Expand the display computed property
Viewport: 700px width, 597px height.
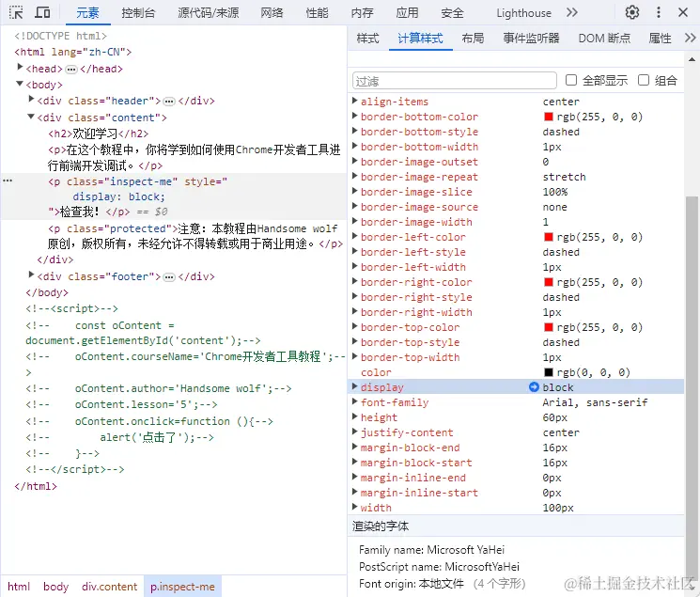(355, 386)
